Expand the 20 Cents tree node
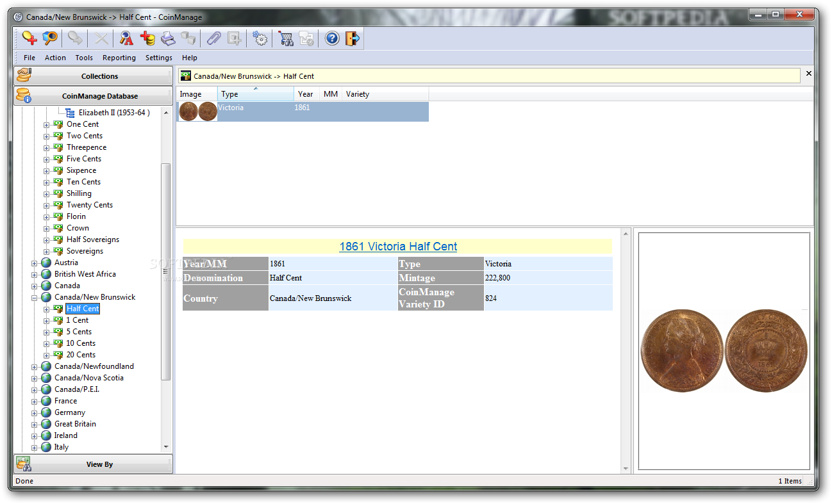Viewport: 832px width, 504px height. pyautogui.click(x=46, y=355)
